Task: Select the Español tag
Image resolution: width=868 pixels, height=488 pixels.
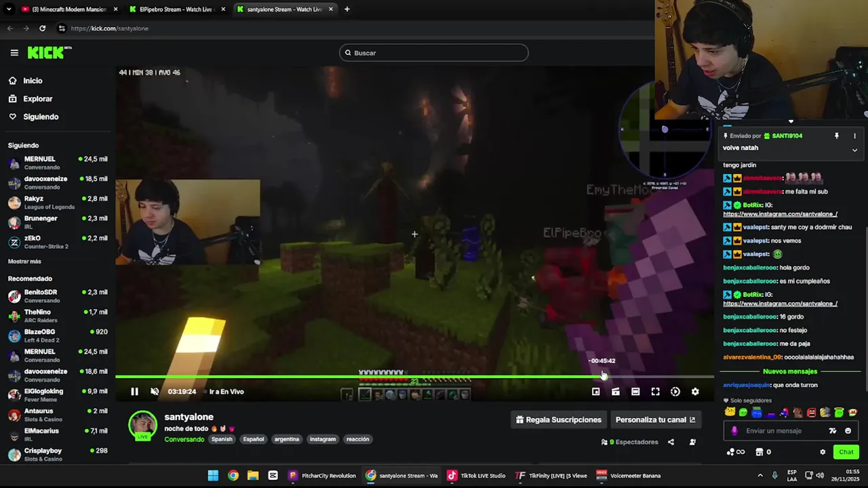Action: pos(254,439)
